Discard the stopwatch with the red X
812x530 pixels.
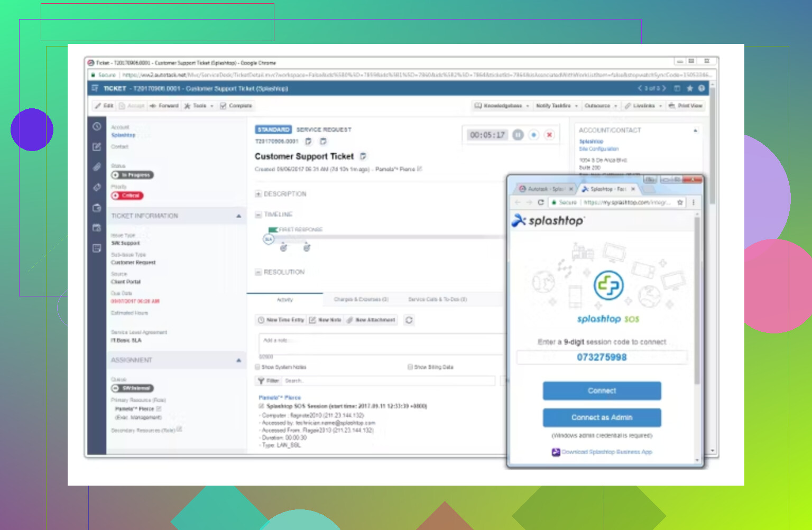550,135
